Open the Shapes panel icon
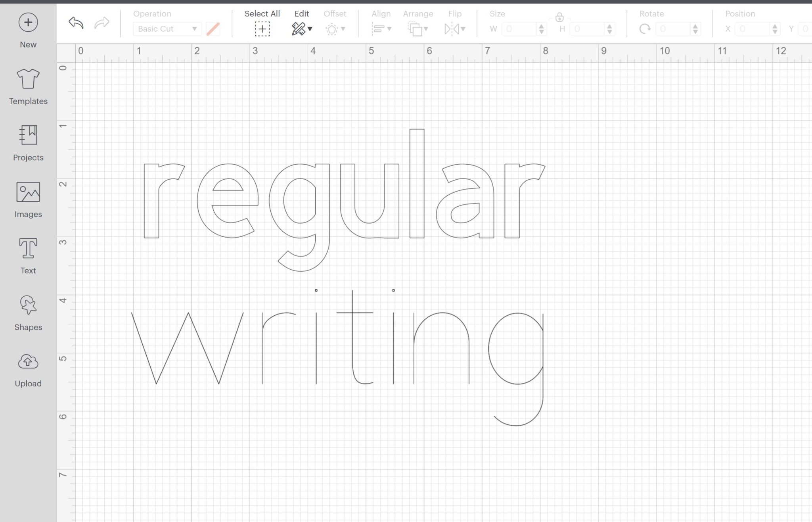The width and height of the screenshot is (812, 522). [28, 305]
